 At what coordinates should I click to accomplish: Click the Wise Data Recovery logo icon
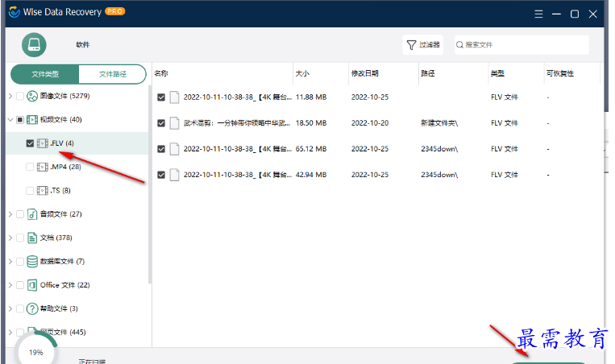[15, 12]
